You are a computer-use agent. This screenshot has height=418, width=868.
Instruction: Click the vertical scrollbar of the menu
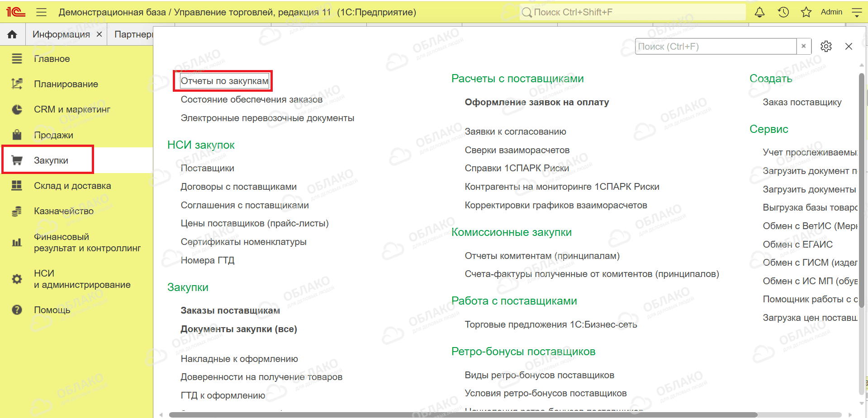pyautogui.click(x=862, y=190)
